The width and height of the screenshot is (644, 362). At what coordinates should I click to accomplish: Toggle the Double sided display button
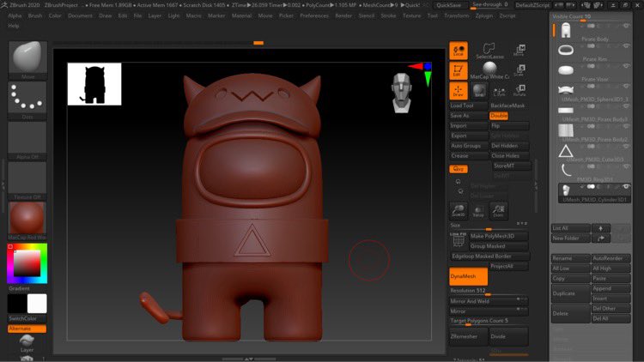pos(499,116)
